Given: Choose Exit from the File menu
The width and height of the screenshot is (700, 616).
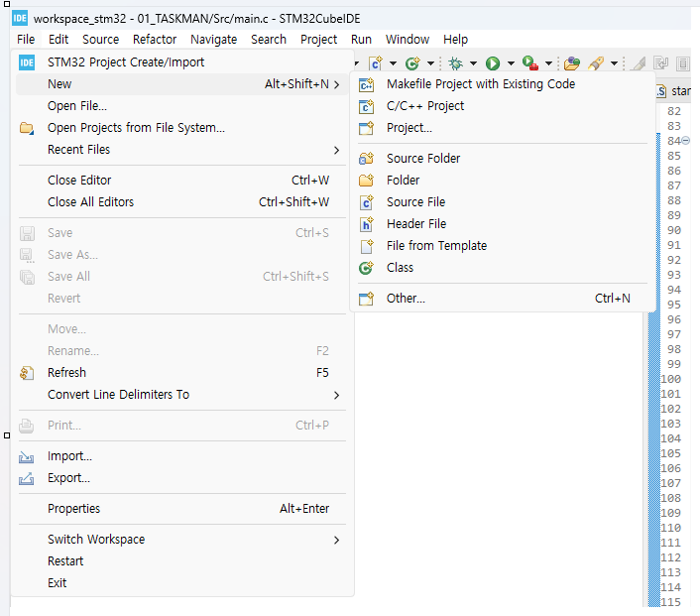Looking at the screenshot, I should [181, 583].
